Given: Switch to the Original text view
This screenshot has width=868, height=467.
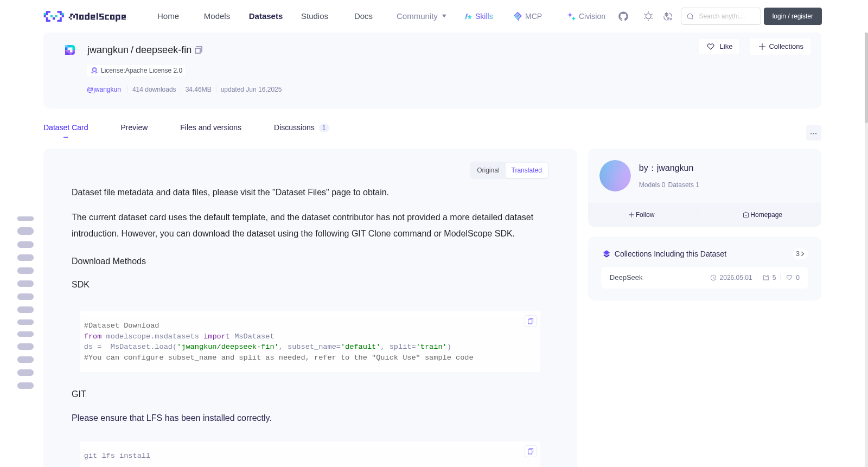Looking at the screenshot, I should click(x=488, y=170).
